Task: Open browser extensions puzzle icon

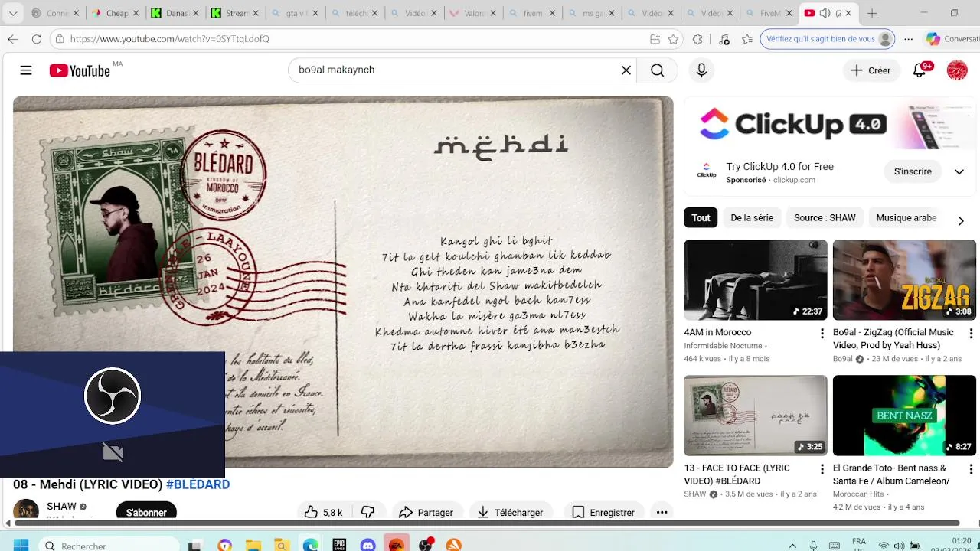Action: [697, 39]
